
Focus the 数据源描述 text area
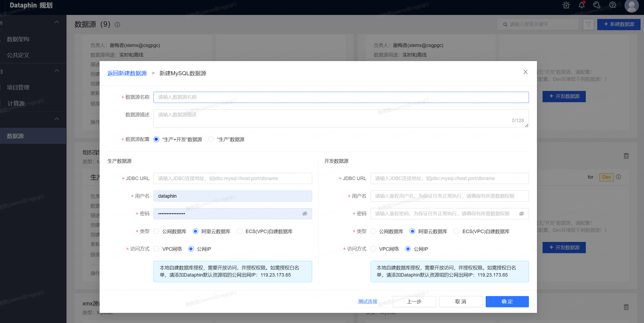(x=341, y=118)
